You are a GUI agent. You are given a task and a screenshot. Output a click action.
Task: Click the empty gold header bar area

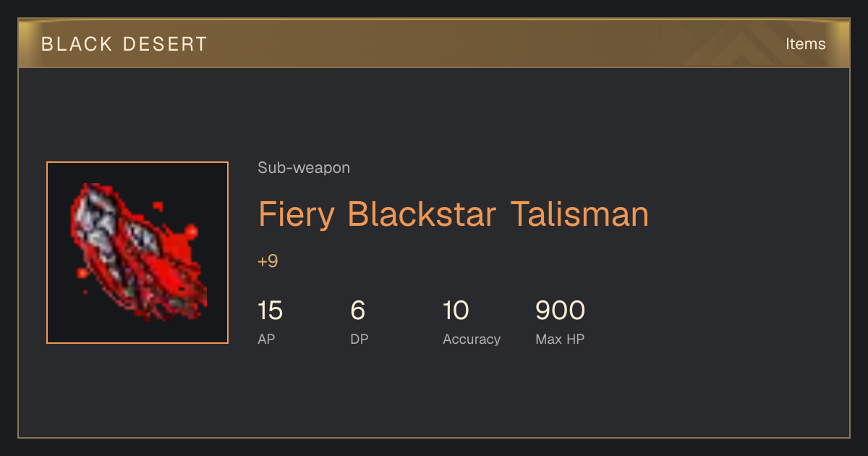click(470, 44)
